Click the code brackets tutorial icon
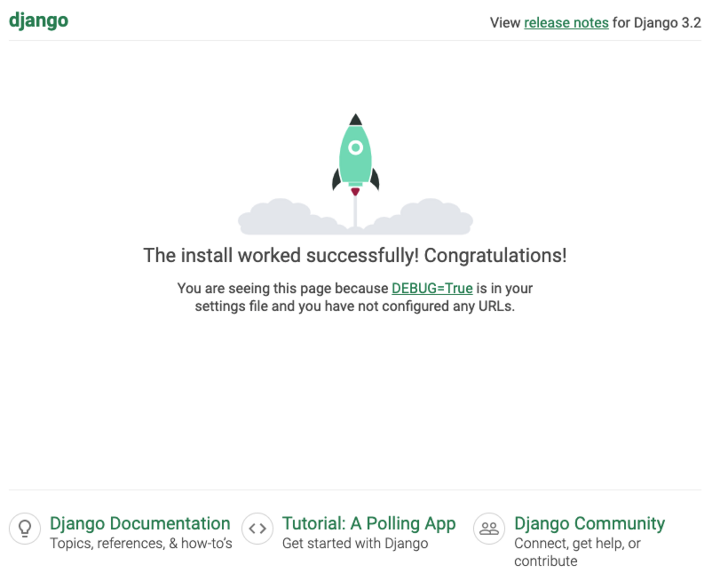 [x=258, y=528]
